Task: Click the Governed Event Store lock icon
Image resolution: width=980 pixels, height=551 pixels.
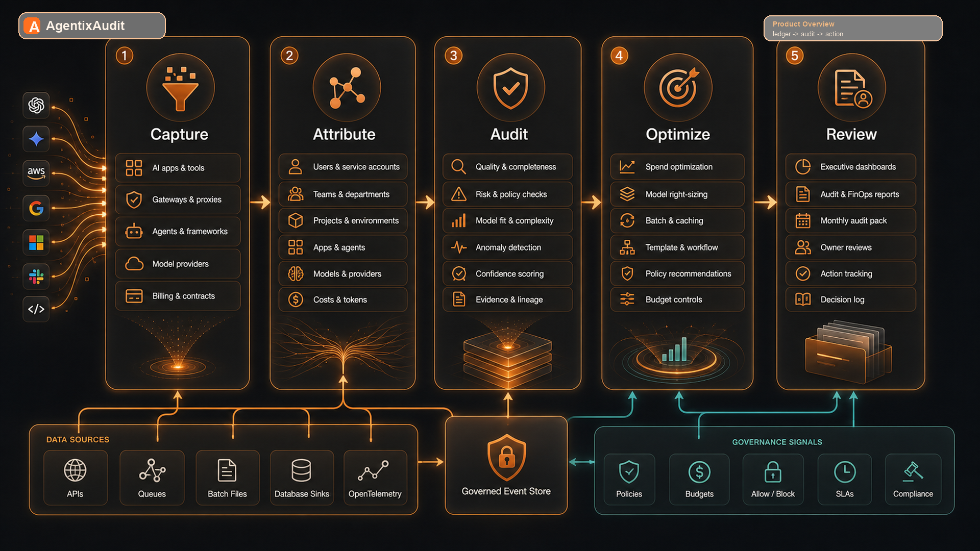Action: click(506, 457)
